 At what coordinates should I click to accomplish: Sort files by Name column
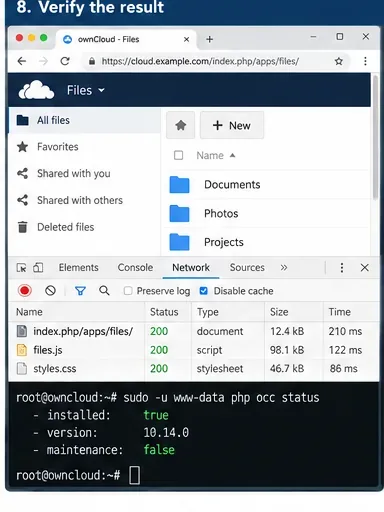(x=215, y=155)
